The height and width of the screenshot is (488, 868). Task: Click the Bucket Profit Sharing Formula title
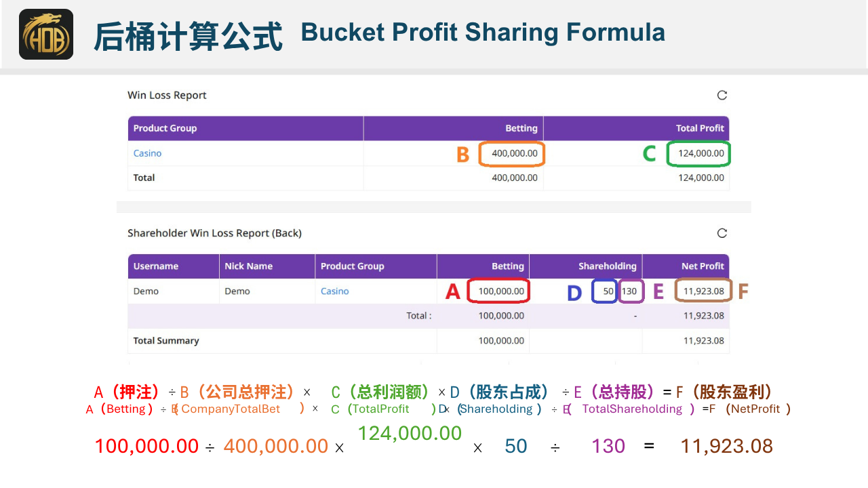click(x=482, y=33)
